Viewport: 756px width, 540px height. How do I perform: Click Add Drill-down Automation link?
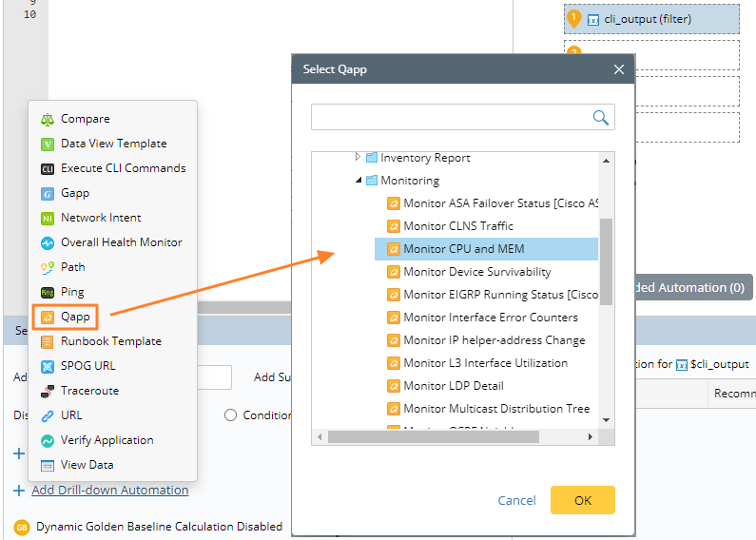pos(109,491)
